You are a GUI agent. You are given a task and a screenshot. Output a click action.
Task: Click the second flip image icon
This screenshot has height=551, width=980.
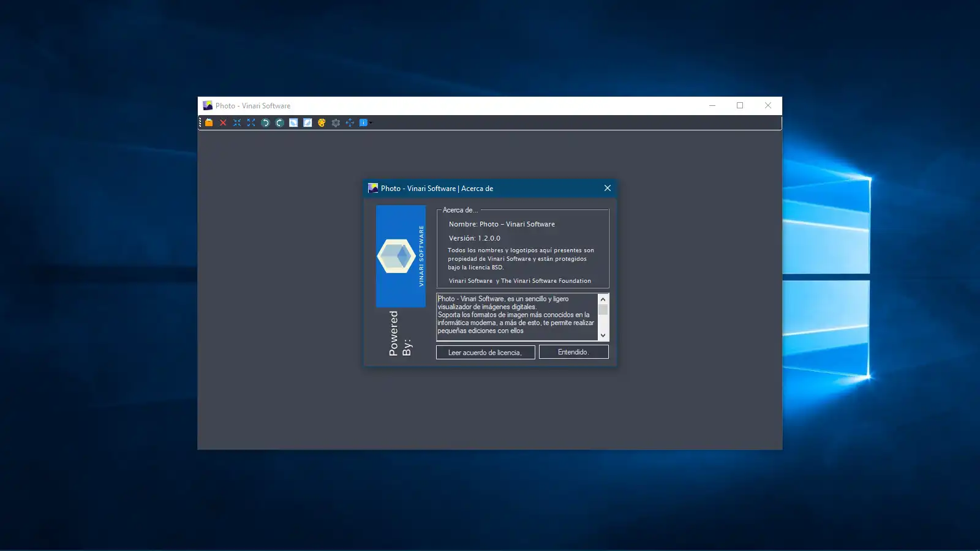(307, 122)
